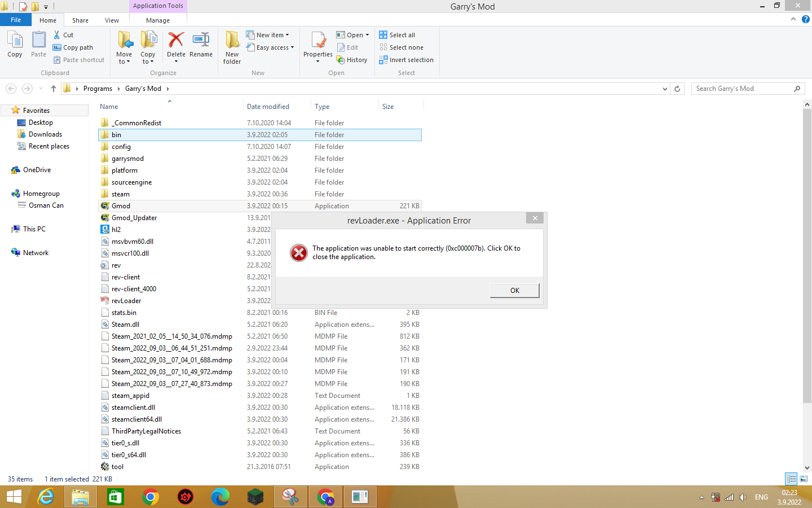The image size is (812, 508).
Task: Open OneDrive in the navigation pane
Action: tap(37, 170)
